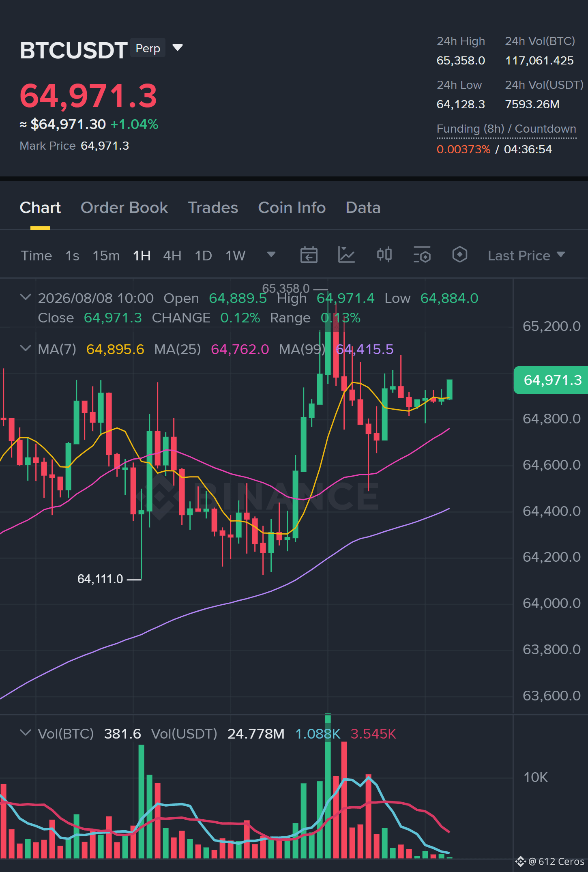Expand the more intervals dropdown arrow
The height and width of the screenshot is (872, 588).
271,255
